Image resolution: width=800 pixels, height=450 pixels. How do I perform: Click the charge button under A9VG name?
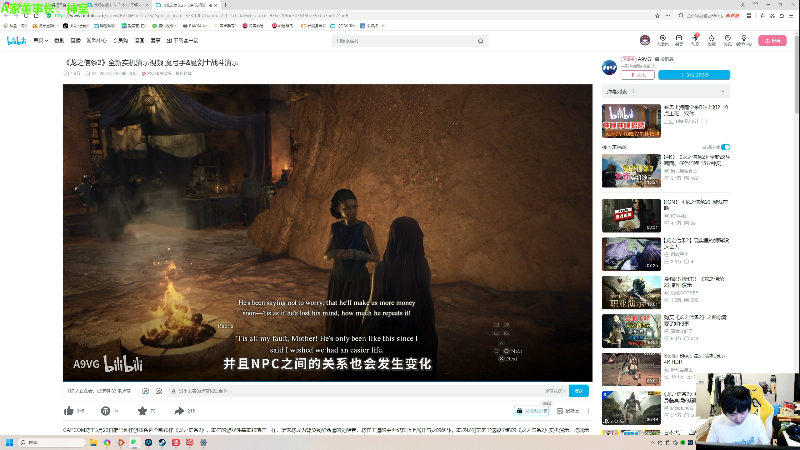[638, 75]
